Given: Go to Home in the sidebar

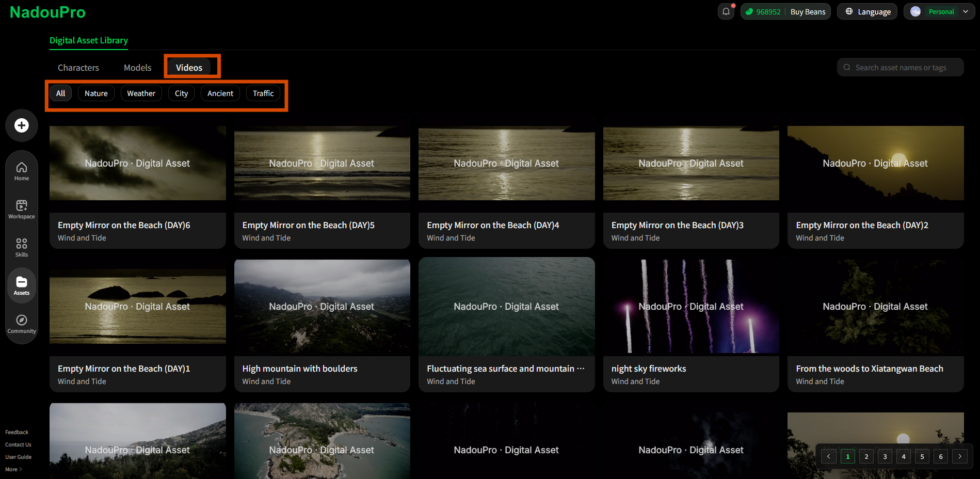Looking at the screenshot, I should pos(22,171).
